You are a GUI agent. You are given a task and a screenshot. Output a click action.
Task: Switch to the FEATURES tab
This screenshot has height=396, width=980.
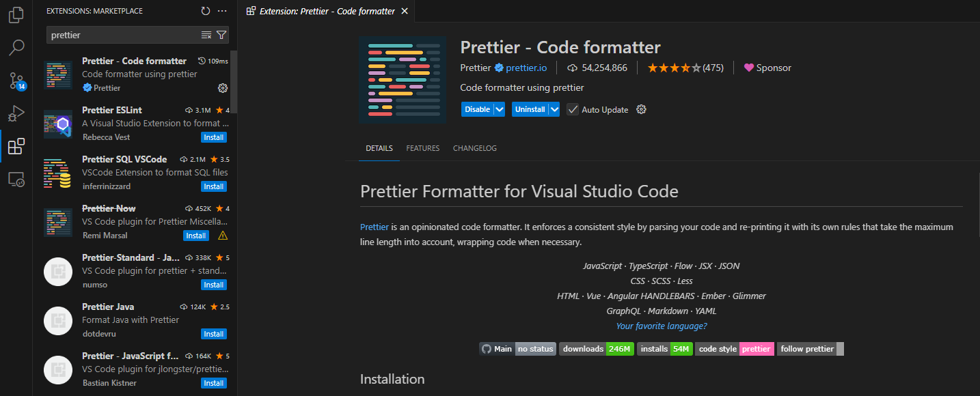click(x=423, y=148)
